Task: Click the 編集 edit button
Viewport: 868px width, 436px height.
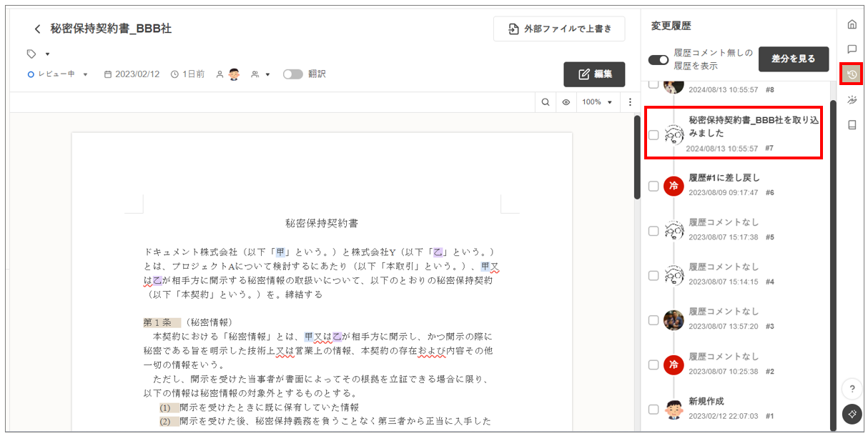Action: pyautogui.click(x=594, y=74)
